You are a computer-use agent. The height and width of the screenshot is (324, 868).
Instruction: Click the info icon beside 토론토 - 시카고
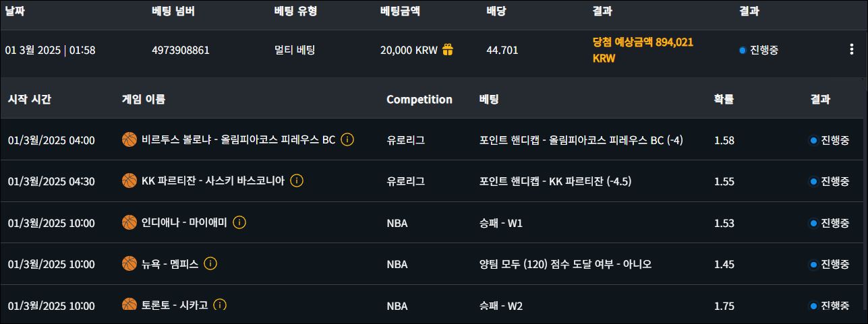(219, 305)
